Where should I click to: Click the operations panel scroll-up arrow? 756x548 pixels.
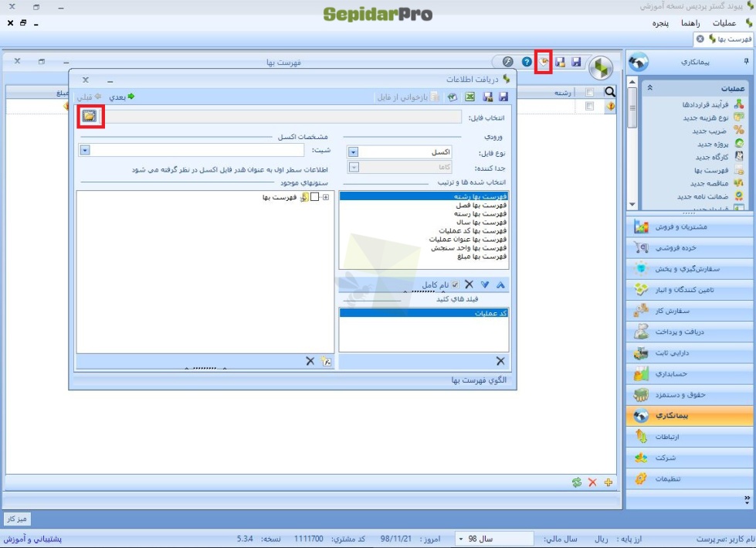632,82
